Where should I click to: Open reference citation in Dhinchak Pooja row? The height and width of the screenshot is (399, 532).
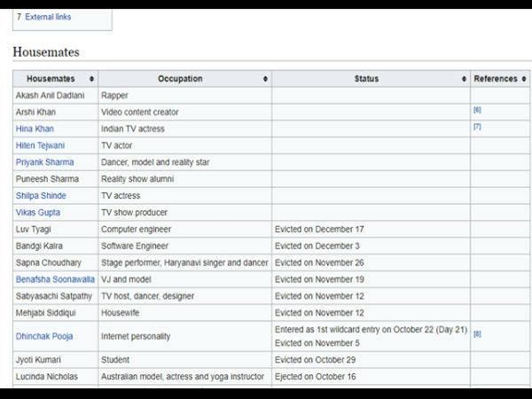477,334
